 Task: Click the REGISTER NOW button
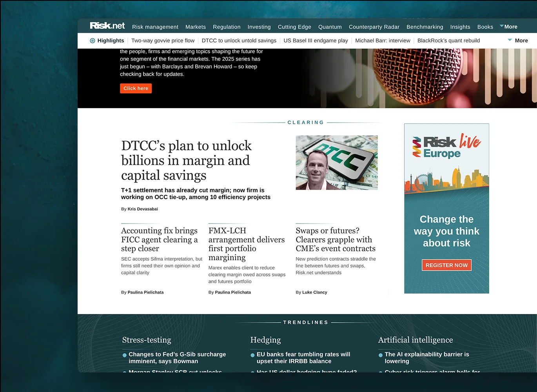(446, 265)
